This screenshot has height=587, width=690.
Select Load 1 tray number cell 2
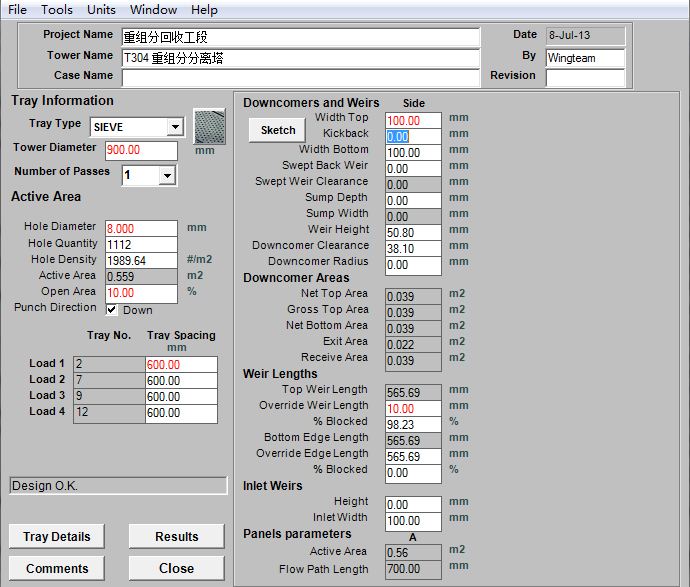[109, 364]
